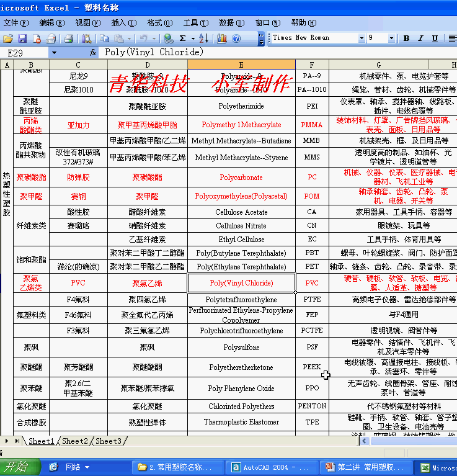Open the 2.常用塑胶名称 folder taskbar button
The width and height of the screenshot is (457, 476).
pyautogui.click(x=178, y=467)
